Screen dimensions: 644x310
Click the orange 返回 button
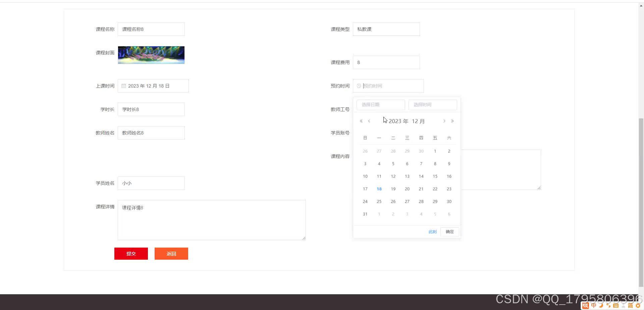click(171, 254)
